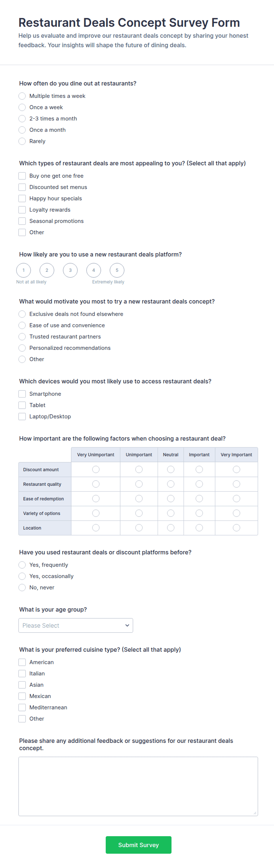Open the age group dropdown
This screenshot has width=274, height=868.
tap(76, 625)
